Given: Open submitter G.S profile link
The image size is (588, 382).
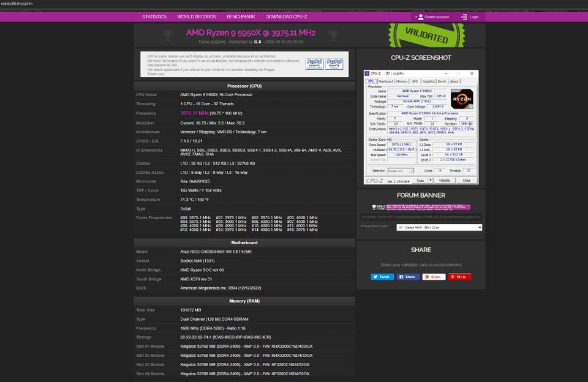Looking at the screenshot, I should [x=257, y=42].
